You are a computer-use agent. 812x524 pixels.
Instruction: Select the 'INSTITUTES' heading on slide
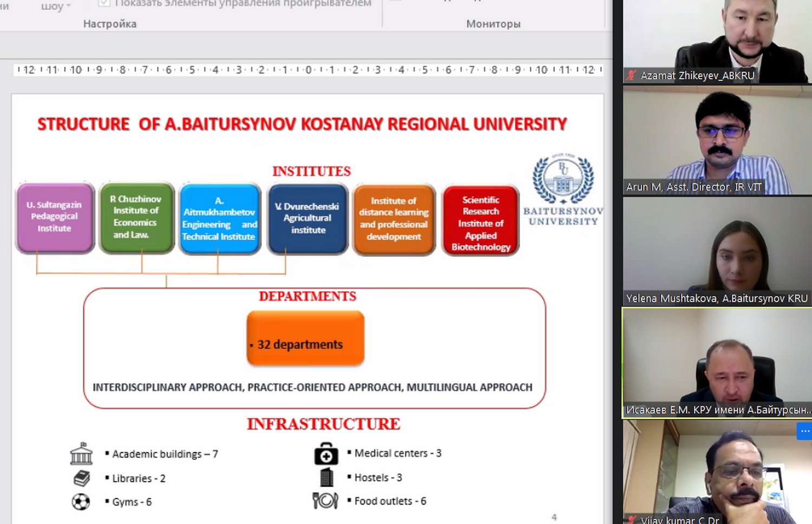pyautogui.click(x=311, y=171)
